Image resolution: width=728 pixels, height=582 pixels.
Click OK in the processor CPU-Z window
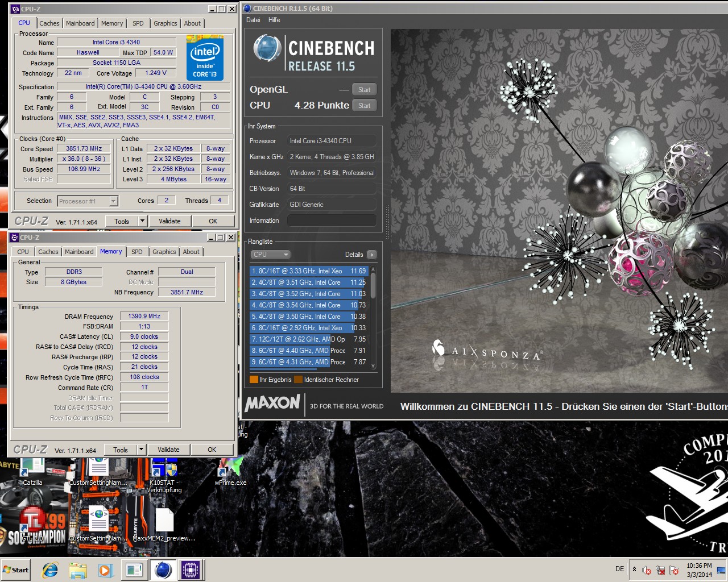213,221
